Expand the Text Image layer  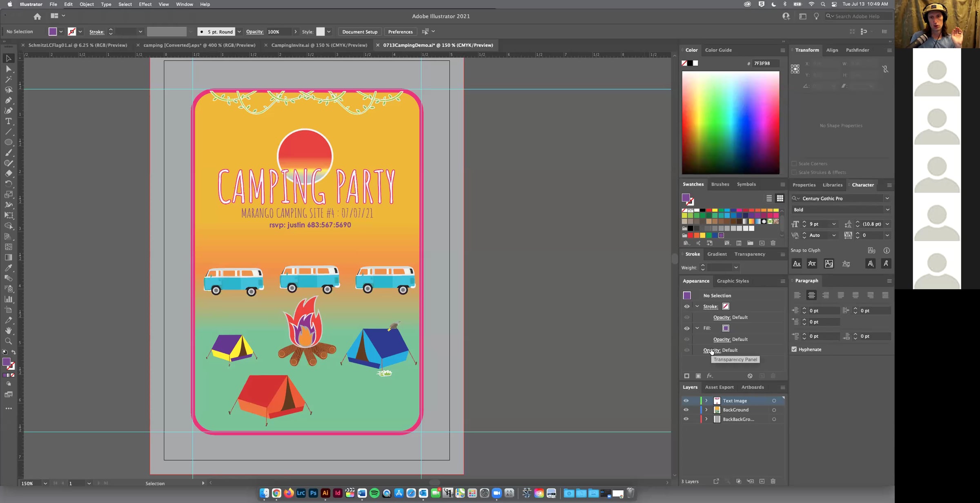coord(706,401)
